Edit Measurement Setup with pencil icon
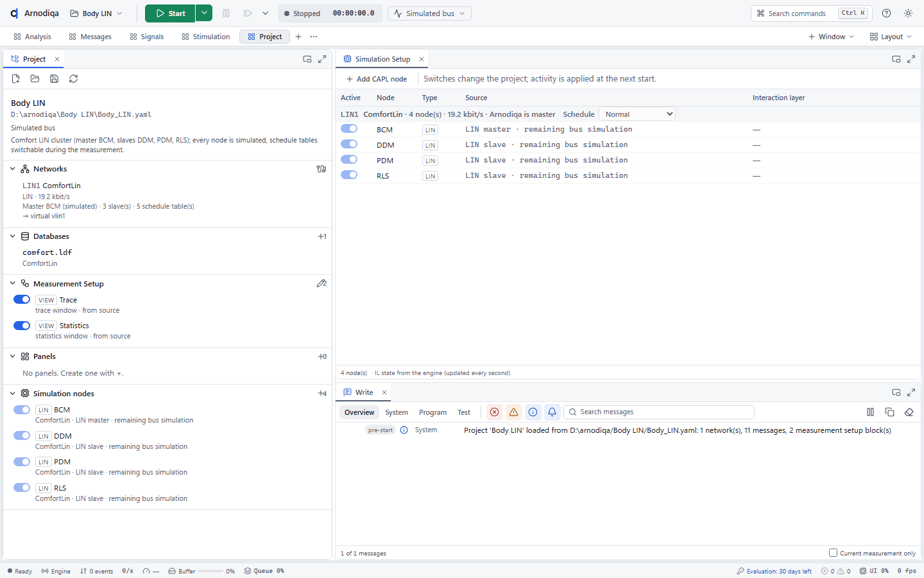Image resolution: width=924 pixels, height=578 pixels. 321,283
